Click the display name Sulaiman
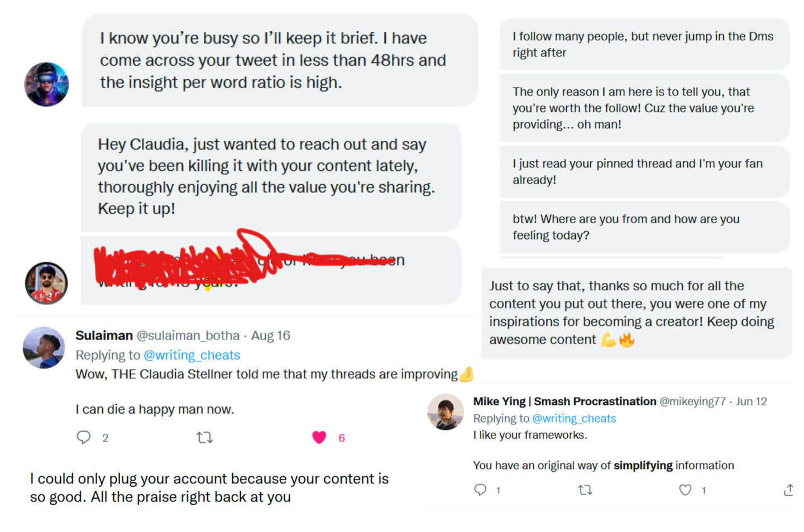 click(104, 336)
